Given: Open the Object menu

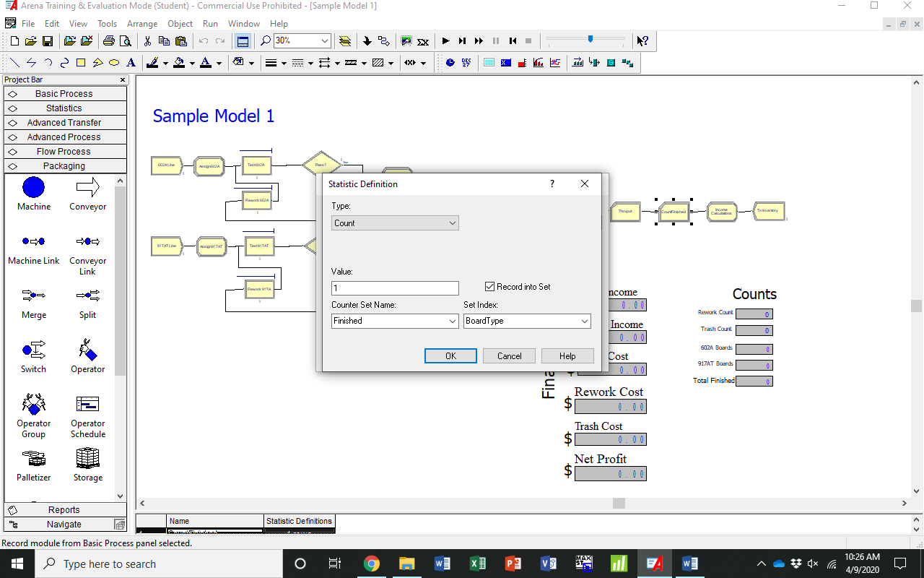Looking at the screenshot, I should 180,24.
